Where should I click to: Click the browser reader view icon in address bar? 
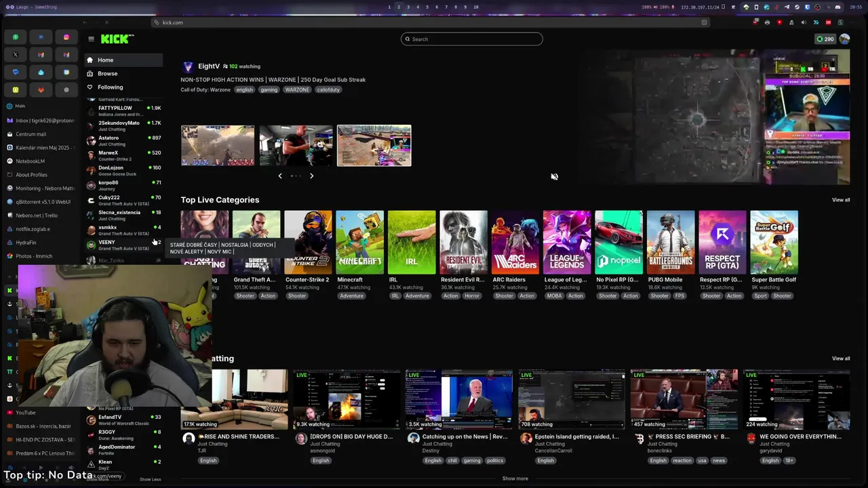pos(704,22)
